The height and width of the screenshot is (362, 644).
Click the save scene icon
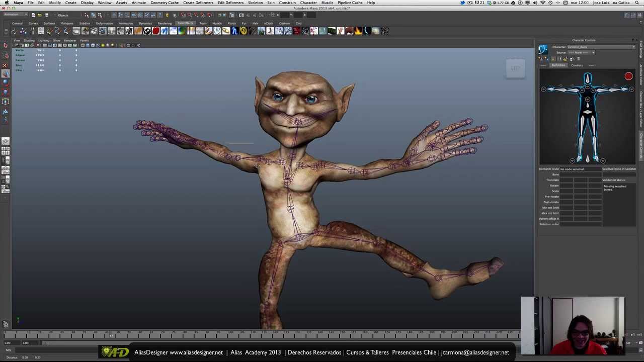coord(47,15)
